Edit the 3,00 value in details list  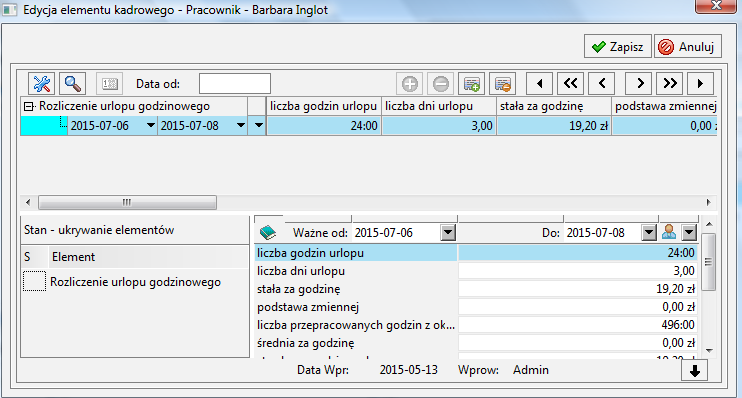pyautogui.click(x=578, y=271)
